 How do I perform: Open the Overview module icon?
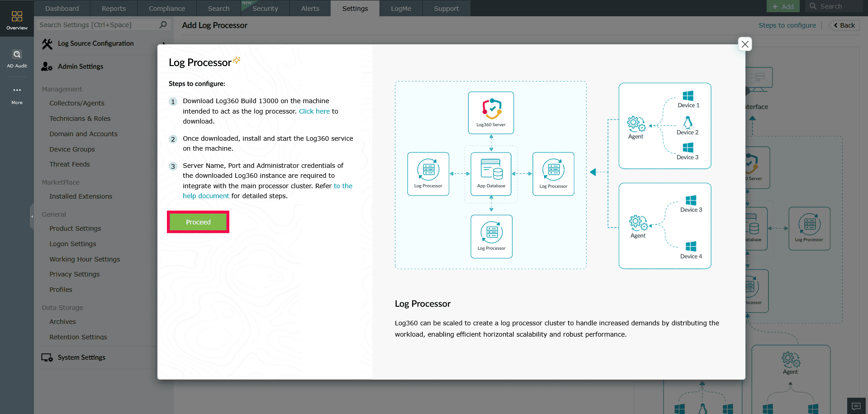click(x=17, y=16)
